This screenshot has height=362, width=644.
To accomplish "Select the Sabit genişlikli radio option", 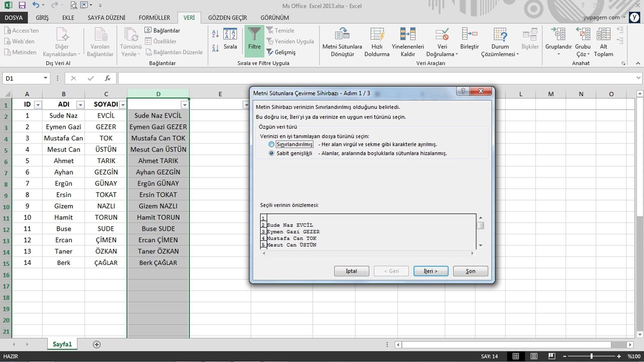I will coord(272,153).
